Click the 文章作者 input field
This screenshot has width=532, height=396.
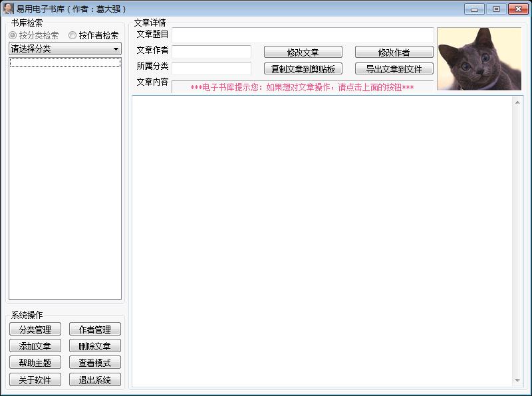coord(211,52)
